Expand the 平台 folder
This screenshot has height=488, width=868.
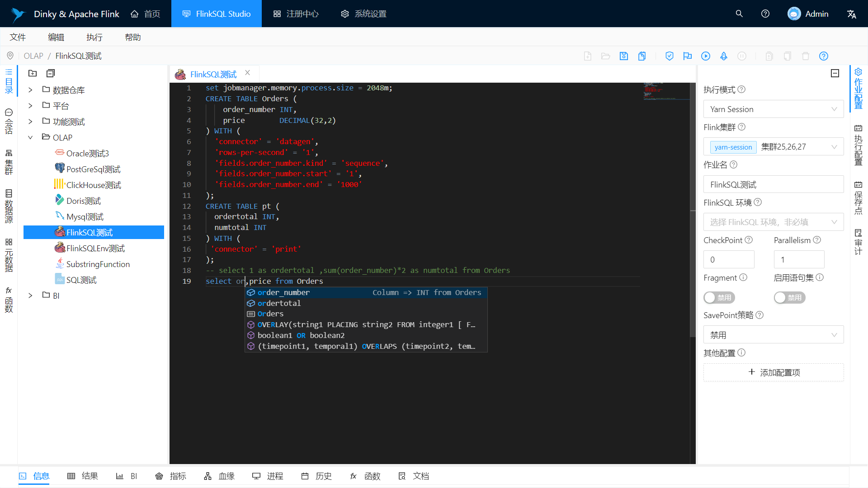[30, 106]
